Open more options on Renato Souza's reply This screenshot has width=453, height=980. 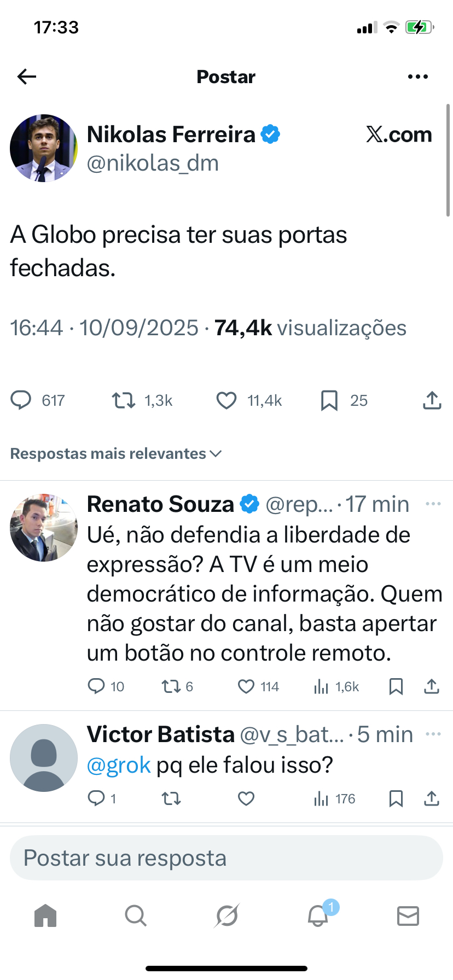point(433,504)
